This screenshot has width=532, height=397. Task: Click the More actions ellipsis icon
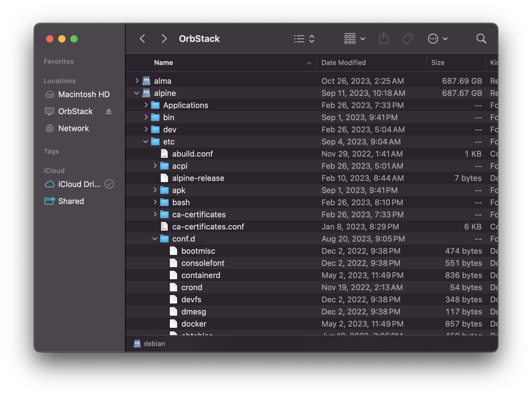pos(433,39)
